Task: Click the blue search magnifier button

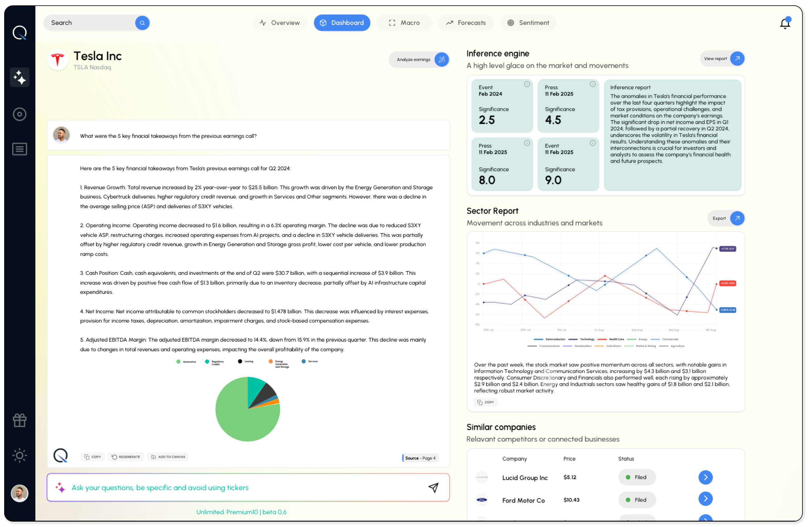Action: pos(142,23)
